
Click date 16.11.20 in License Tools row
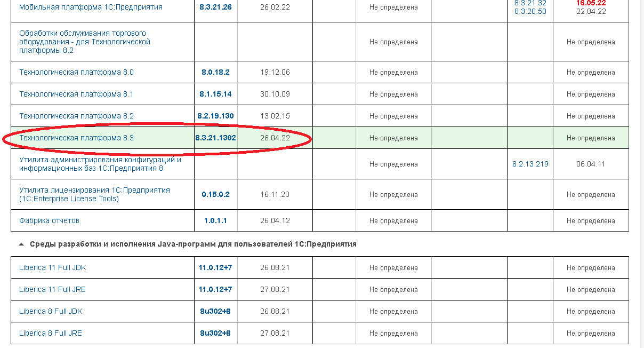(275, 194)
